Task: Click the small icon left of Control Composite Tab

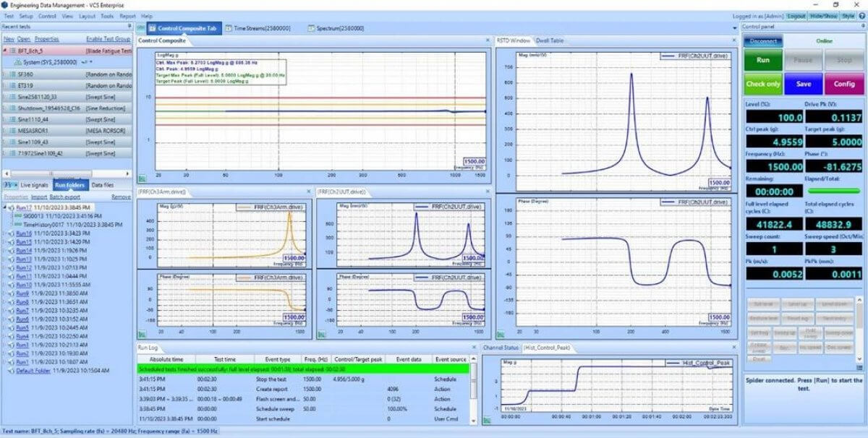Action: [140, 28]
